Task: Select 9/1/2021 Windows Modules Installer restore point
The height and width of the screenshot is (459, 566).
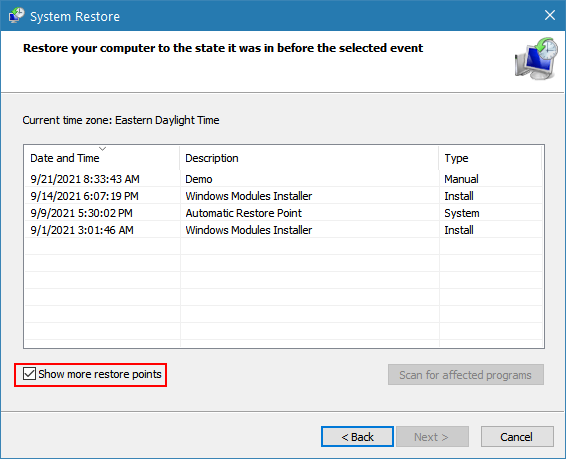Action: (284, 230)
